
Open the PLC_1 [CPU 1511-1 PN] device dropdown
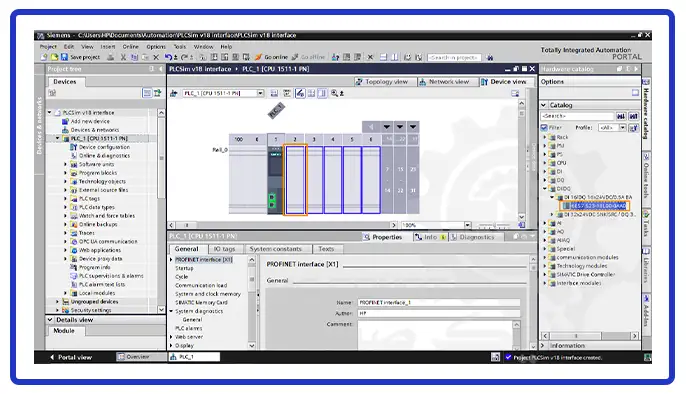pyautogui.click(x=260, y=93)
